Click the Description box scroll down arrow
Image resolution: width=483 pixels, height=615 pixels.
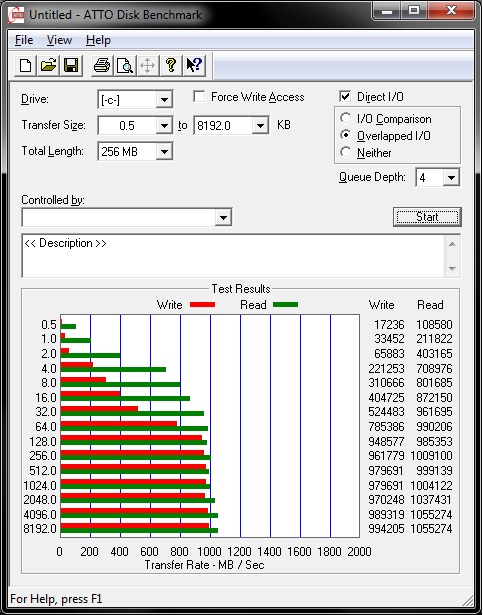coord(452,269)
